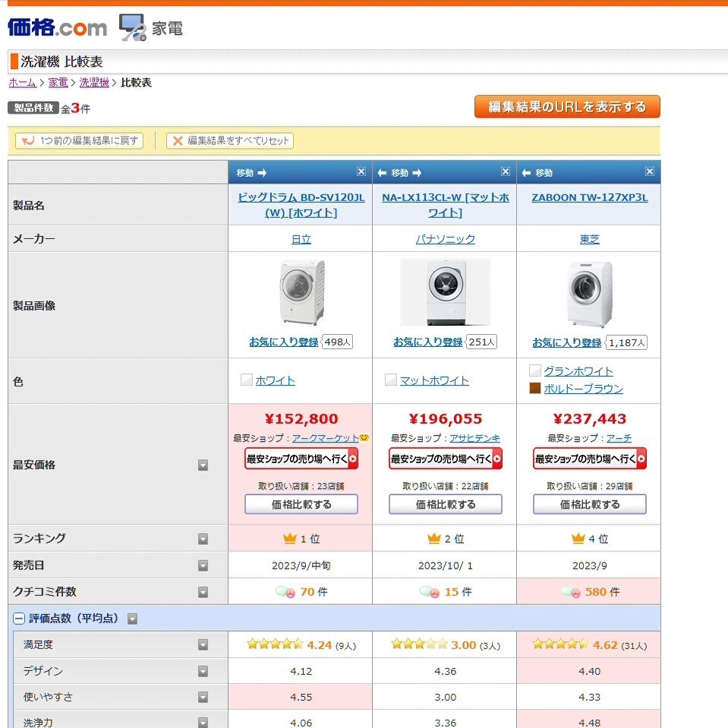Click 価格比較する under 22店舗
The height and width of the screenshot is (728, 728).
point(446,504)
